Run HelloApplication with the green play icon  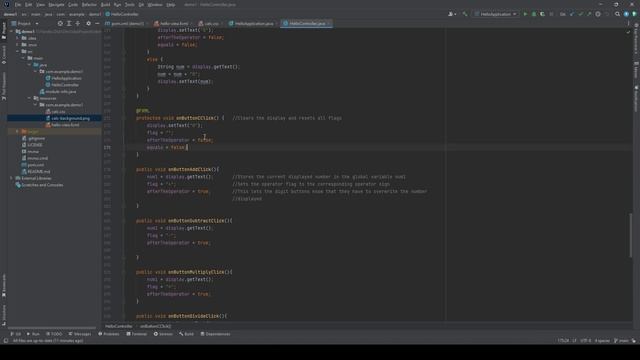click(x=525, y=14)
